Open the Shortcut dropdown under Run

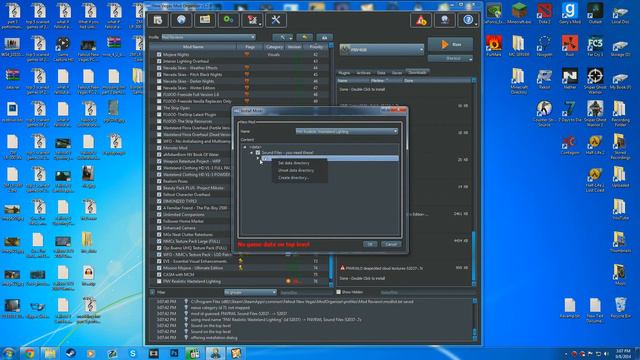[x=451, y=59]
